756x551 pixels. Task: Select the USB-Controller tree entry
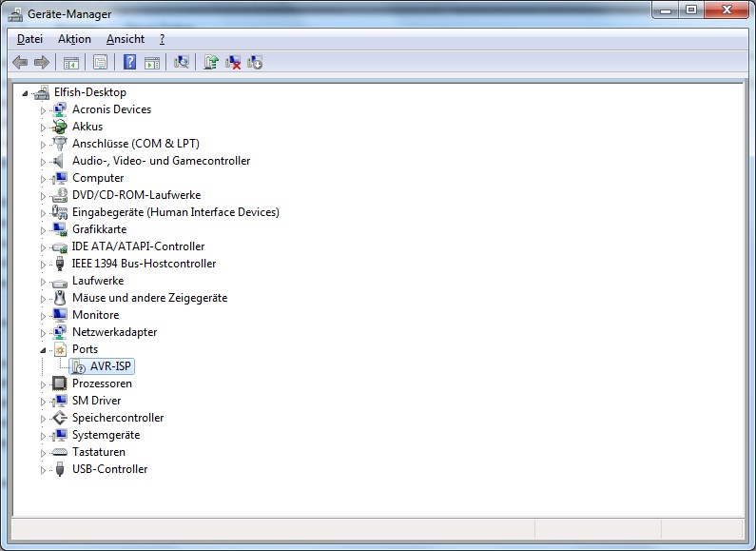pyautogui.click(x=110, y=469)
